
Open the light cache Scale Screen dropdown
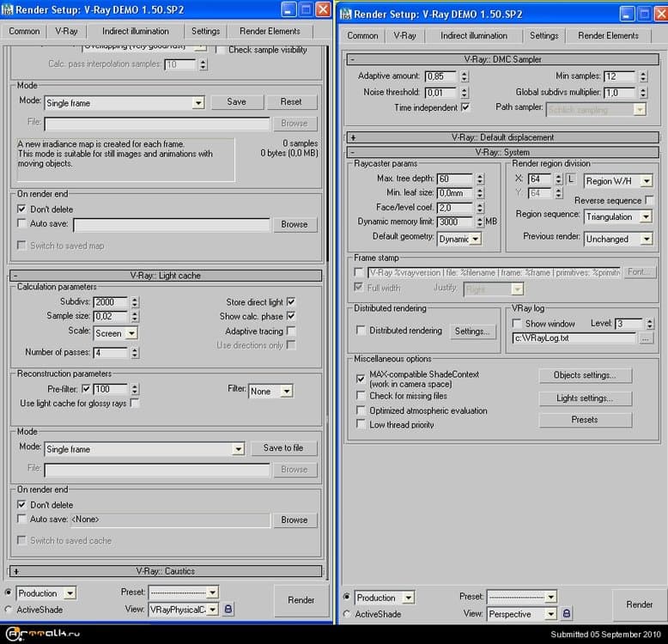pos(115,333)
